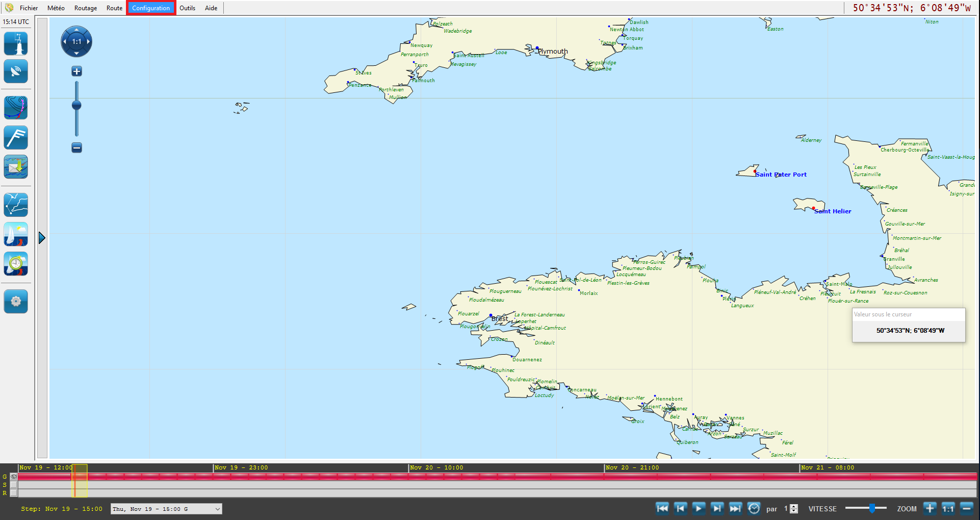The width and height of the screenshot is (980, 520).
Task: Open the route waypoints map icon
Action: click(16, 205)
